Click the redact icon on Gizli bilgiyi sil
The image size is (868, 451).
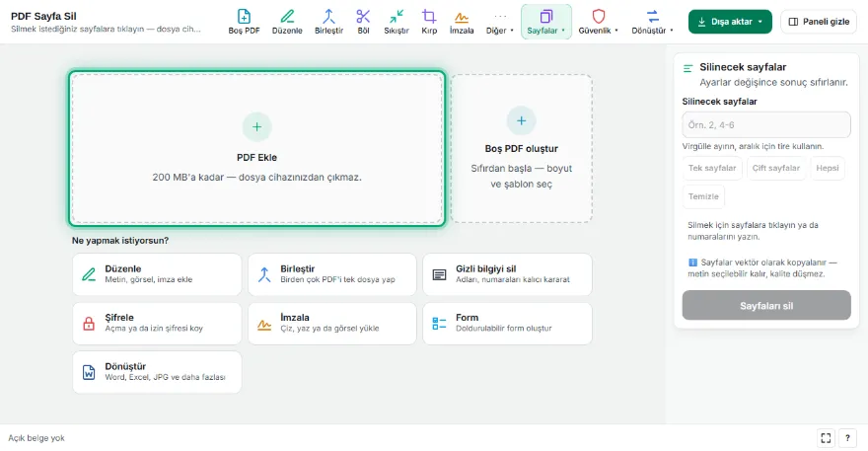point(439,274)
